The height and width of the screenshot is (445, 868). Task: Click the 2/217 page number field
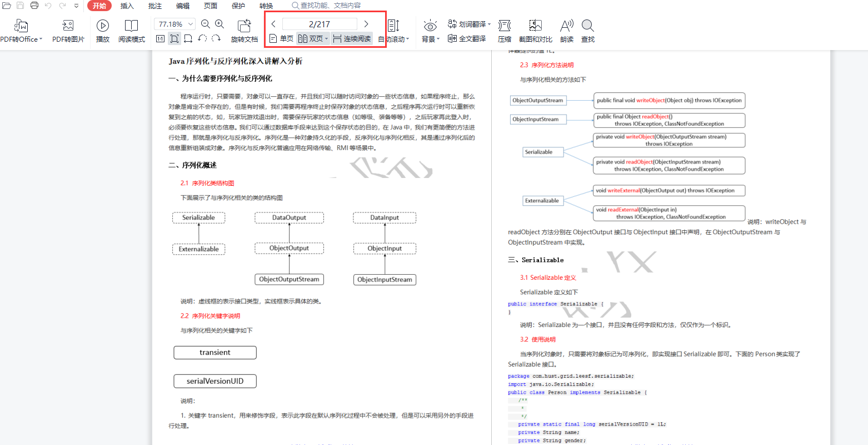320,24
